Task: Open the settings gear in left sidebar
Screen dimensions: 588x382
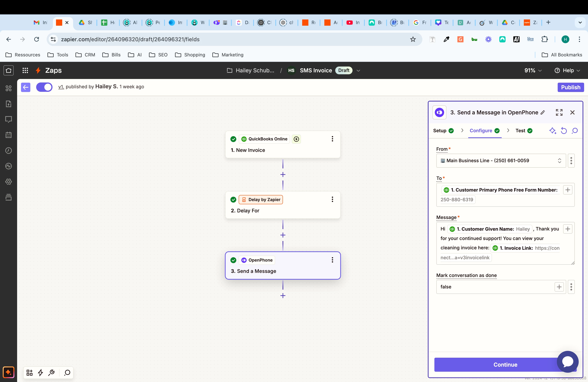Action: pyautogui.click(x=8, y=182)
